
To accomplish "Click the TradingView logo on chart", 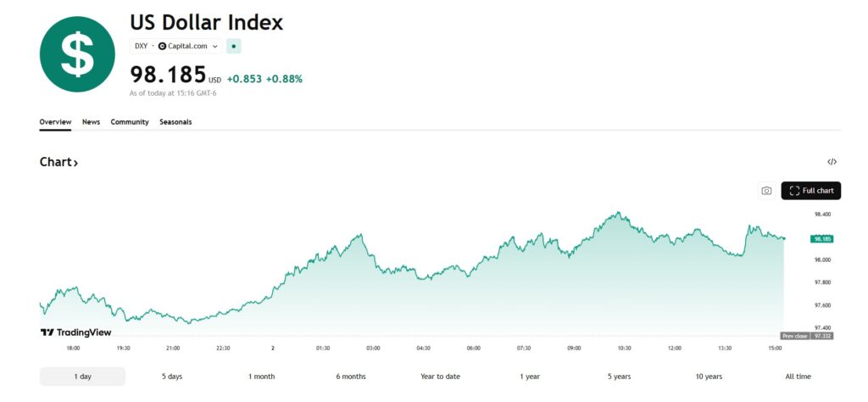I will tap(75, 332).
